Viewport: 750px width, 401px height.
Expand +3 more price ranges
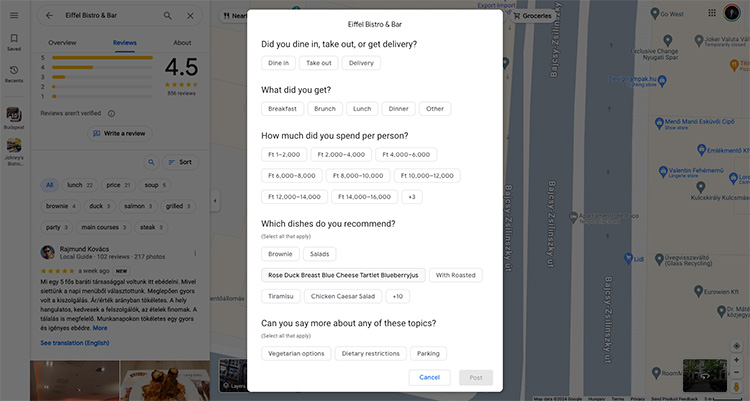pos(412,197)
